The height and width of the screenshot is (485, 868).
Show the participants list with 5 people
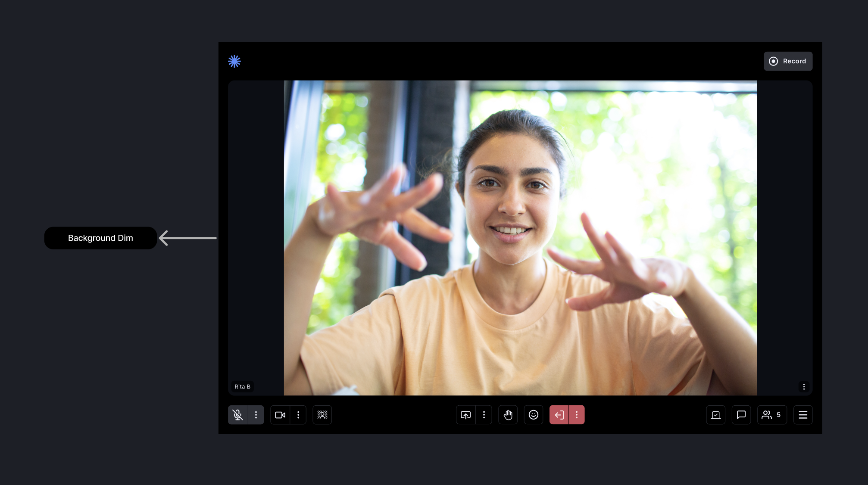(771, 415)
